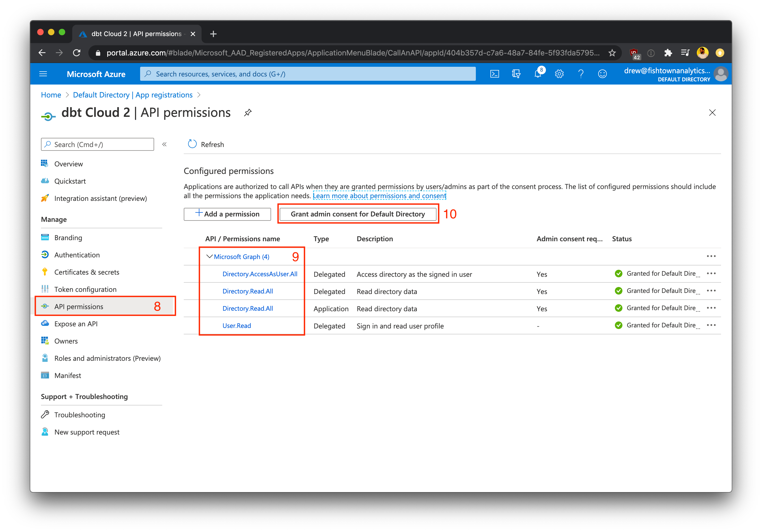Viewport: 762px width, 532px height.
Task: Click Refresh icon to reload permissions
Action: pos(193,144)
